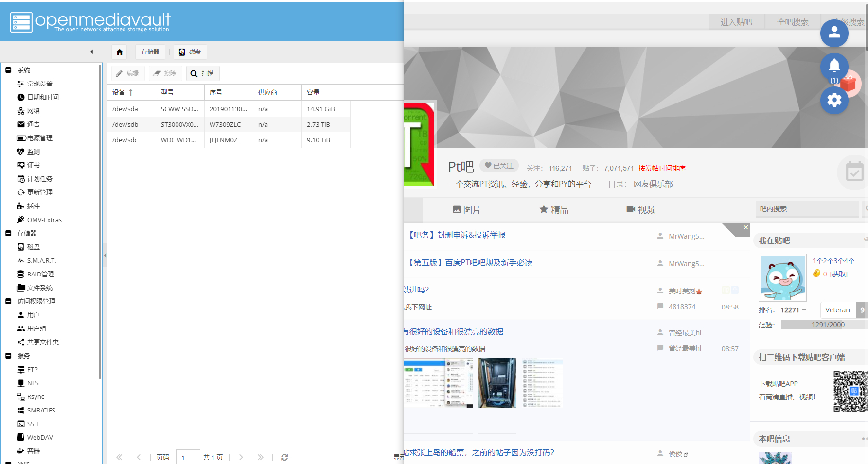Viewport: 868px width, 464px height.
Task: Open 共享文件夹 page
Action: tap(43, 342)
